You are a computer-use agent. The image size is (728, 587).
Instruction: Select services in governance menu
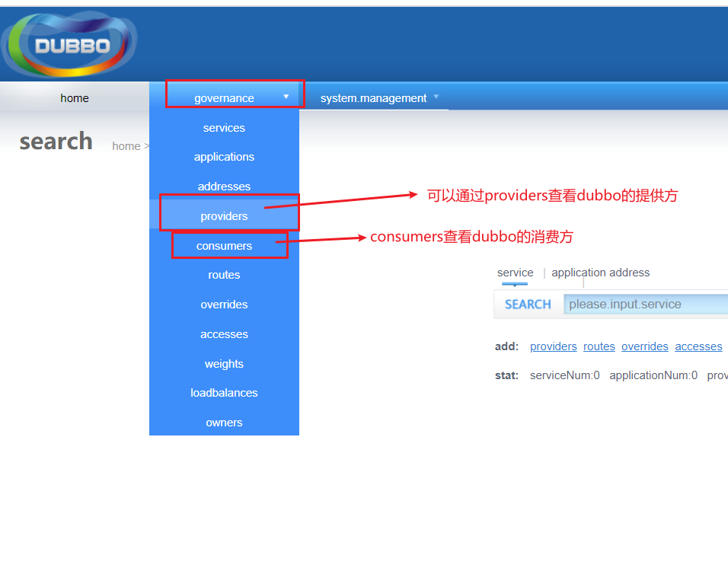224,128
